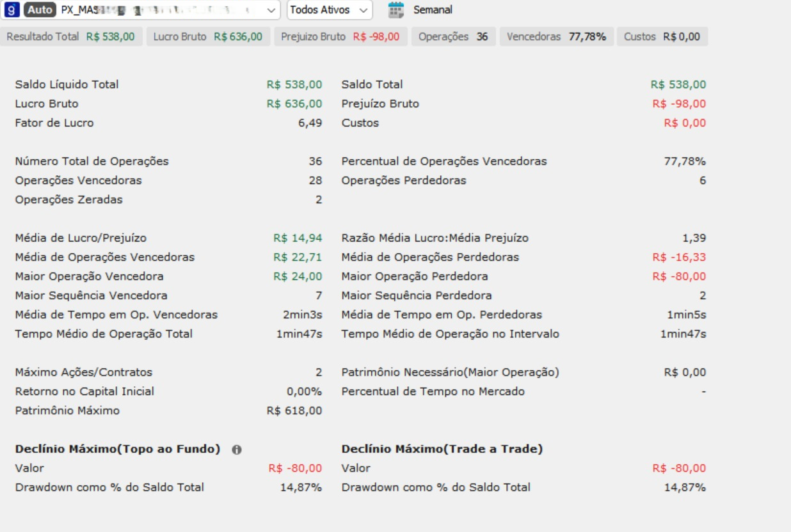Click the Percentual de Operações Vencedoras label

coord(444,161)
